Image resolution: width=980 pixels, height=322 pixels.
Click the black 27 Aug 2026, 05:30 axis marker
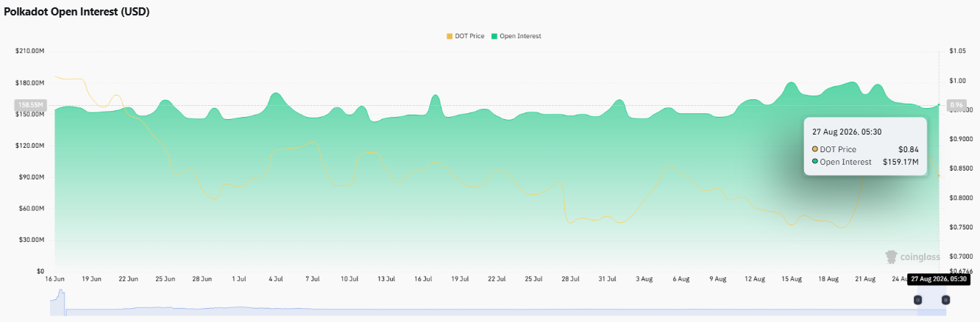point(938,279)
